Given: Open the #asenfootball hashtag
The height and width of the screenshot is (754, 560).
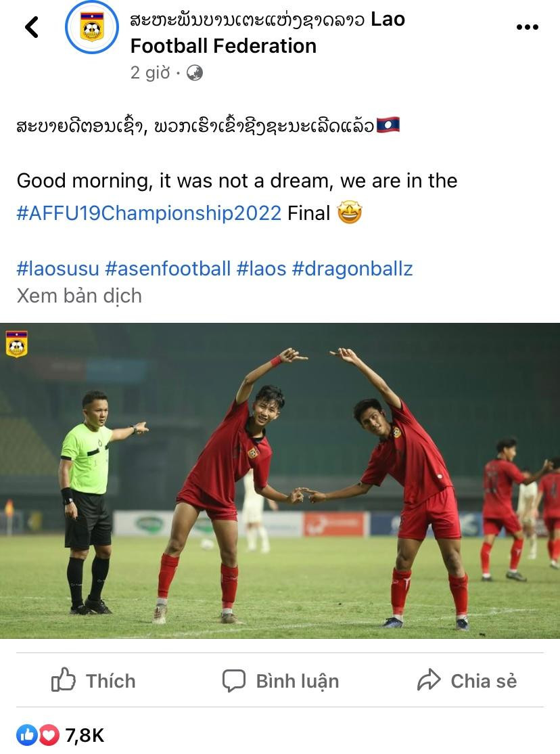Looking at the screenshot, I should pos(168,268).
